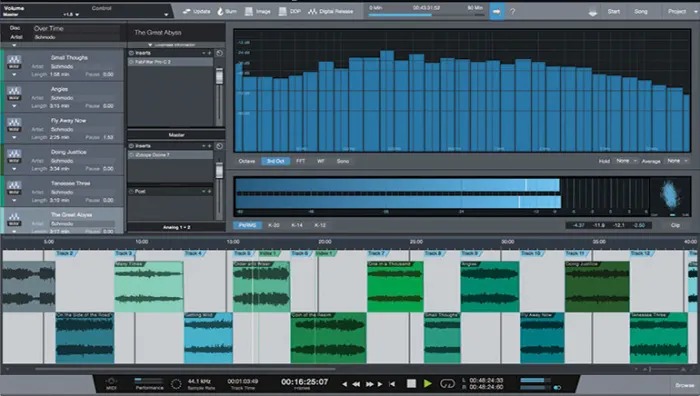Expand Doing Justice track details
The height and width of the screenshot is (396, 700).
pyautogui.click(x=14, y=169)
